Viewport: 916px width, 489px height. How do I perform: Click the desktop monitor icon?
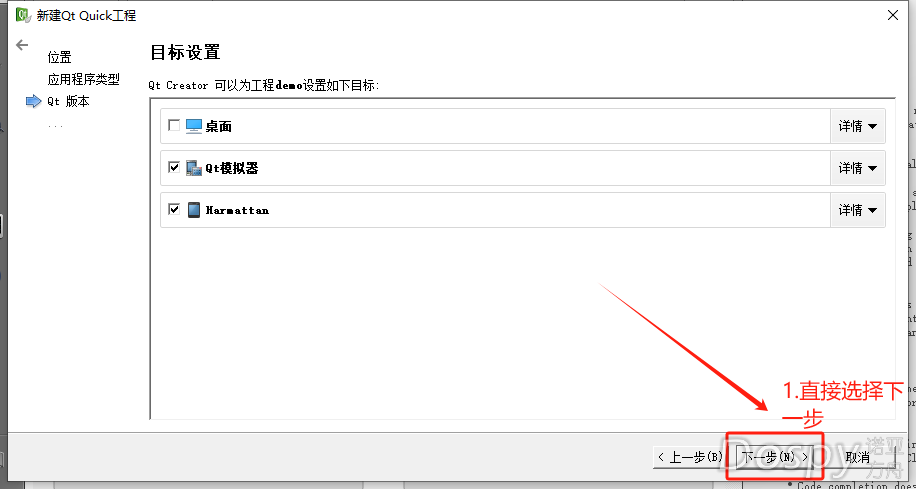194,126
